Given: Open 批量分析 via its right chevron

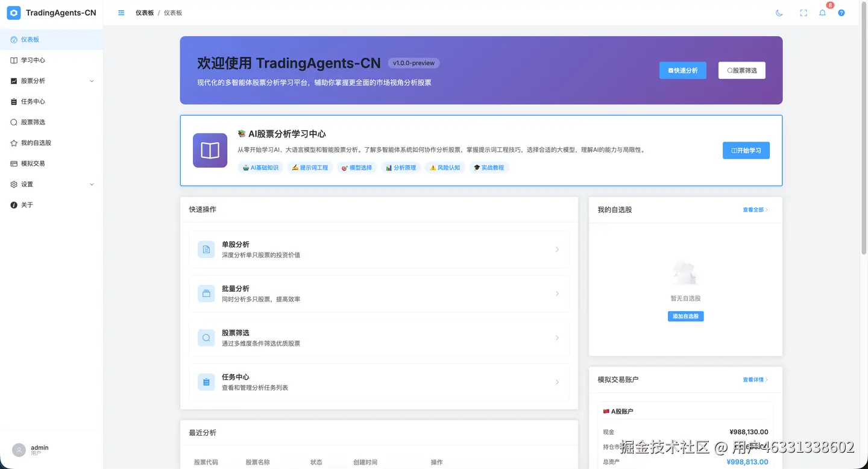Looking at the screenshot, I should [x=557, y=294].
